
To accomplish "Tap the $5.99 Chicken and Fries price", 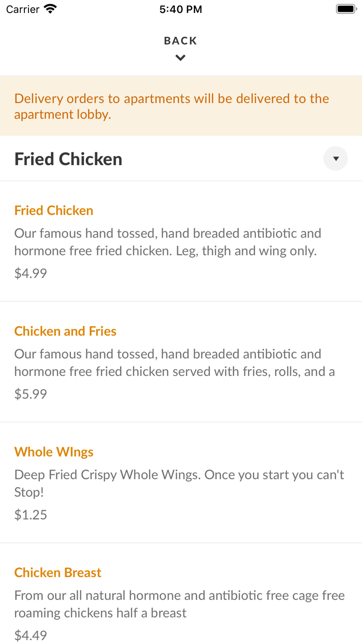I will click(31, 394).
